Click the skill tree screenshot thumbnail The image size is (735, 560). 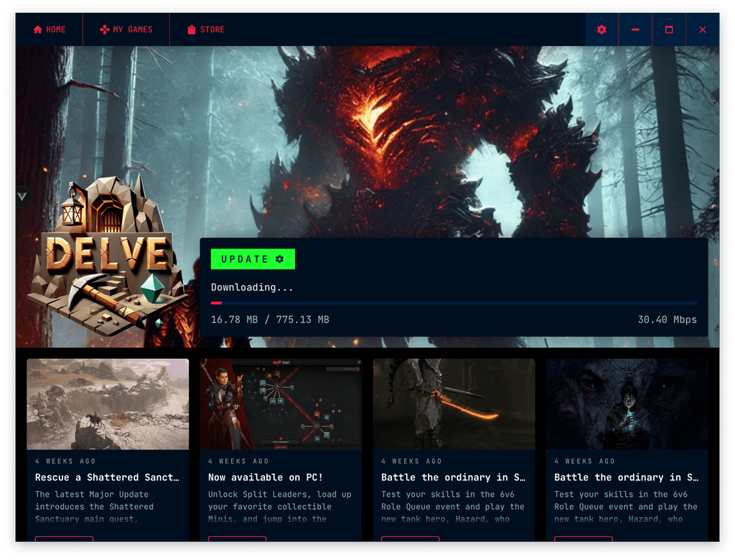click(x=281, y=404)
